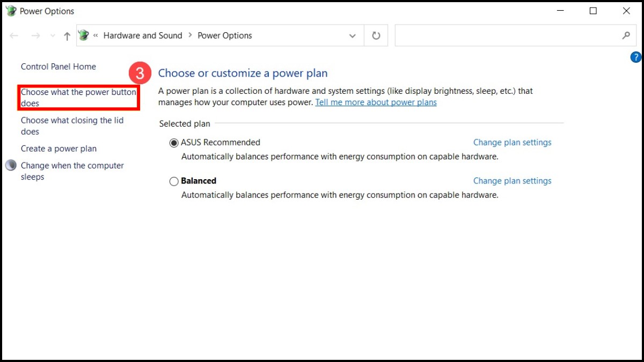
Task: Select the Balanced power plan
Action: click(x=174, y=182)
